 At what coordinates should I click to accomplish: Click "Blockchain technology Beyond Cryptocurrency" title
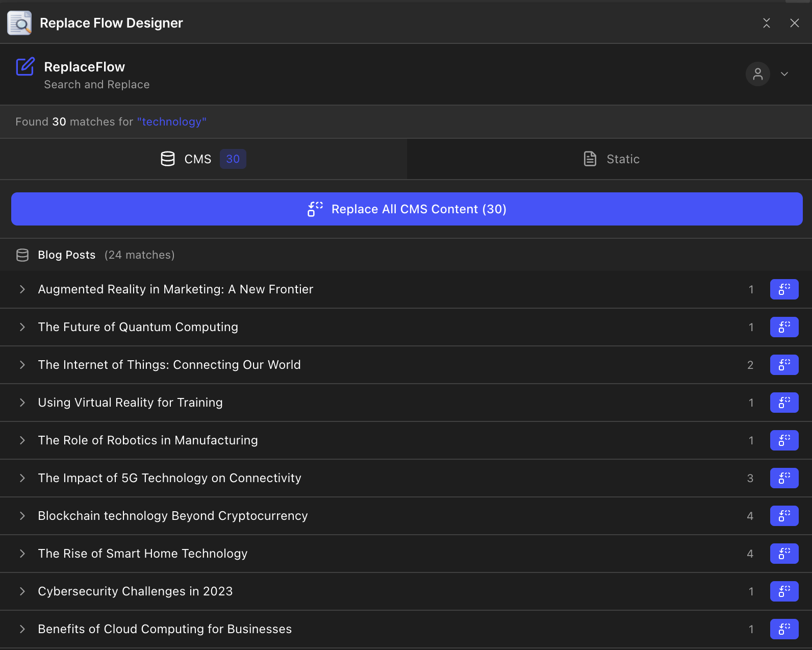[x=173, y=516]
